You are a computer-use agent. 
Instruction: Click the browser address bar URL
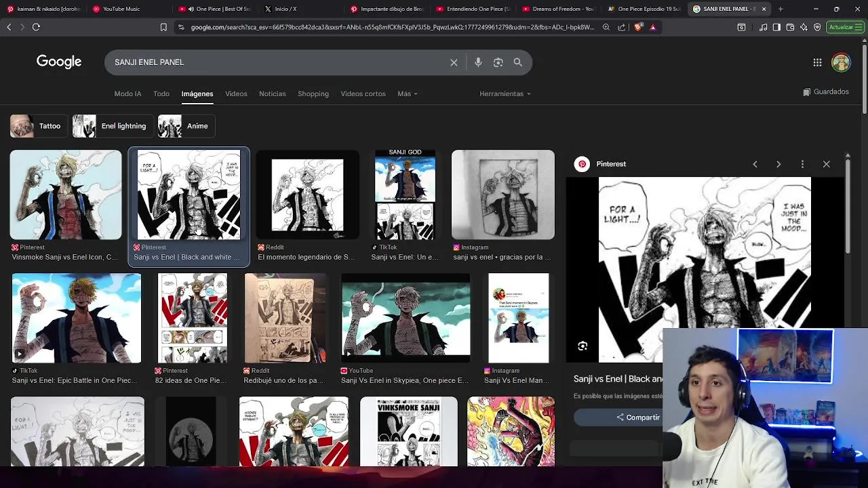pyautogui.click(x=392, y=27)
